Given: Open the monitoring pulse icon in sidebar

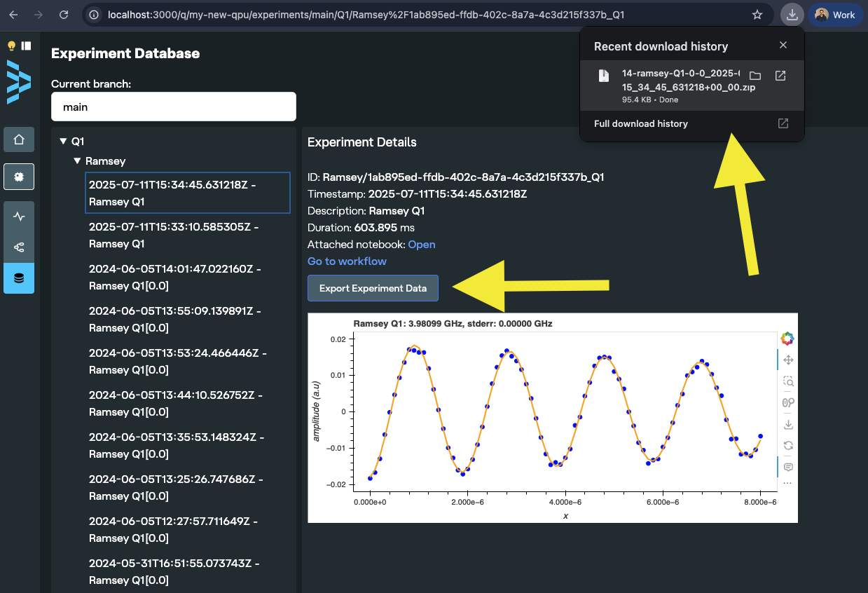Looking at the screenshot, I should 19,217.
